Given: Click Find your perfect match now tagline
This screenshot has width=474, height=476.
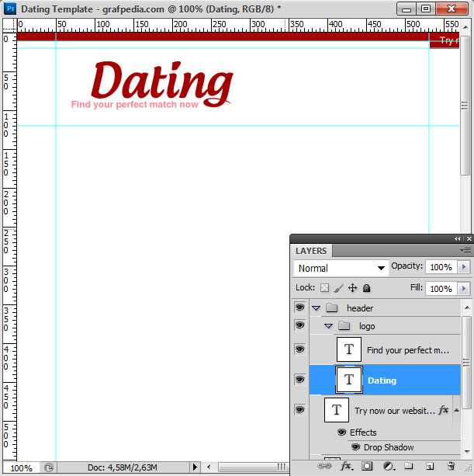Looking at the screenshot, I should click(134, 104).
